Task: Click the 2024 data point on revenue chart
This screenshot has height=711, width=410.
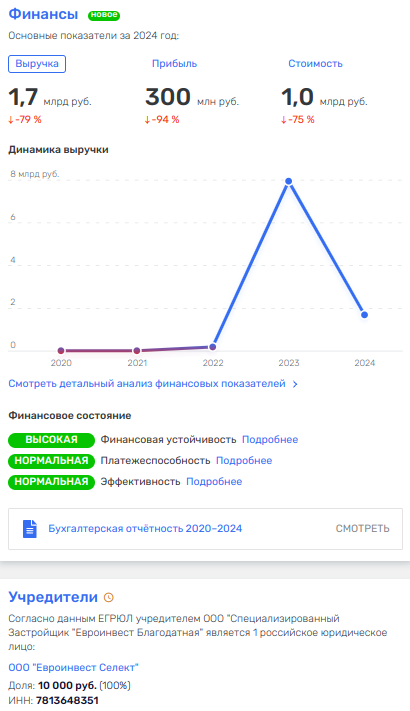Action: tap(364, 315)
